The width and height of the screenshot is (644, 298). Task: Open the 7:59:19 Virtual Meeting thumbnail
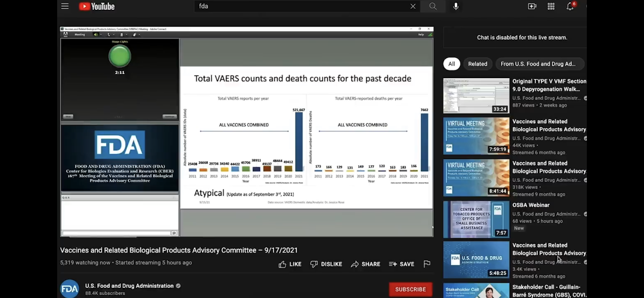click(476, 136)
